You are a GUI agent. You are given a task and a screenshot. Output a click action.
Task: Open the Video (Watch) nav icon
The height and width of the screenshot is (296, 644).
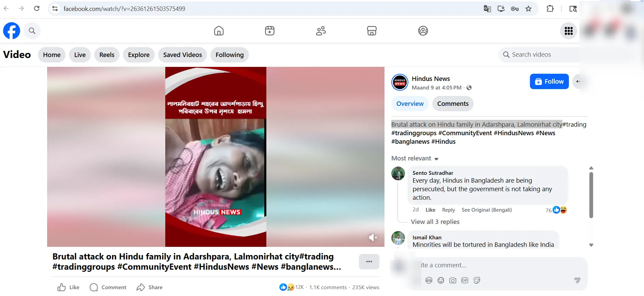(x=270, y=31)
